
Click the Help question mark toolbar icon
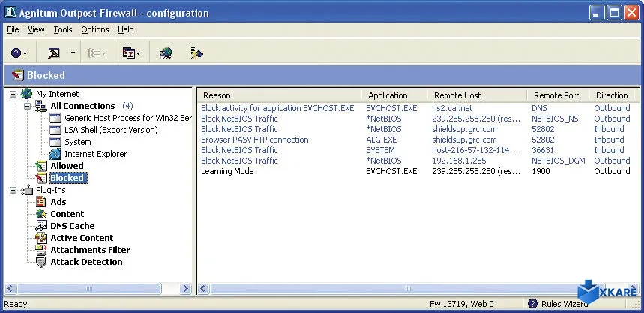click(16, 53)
